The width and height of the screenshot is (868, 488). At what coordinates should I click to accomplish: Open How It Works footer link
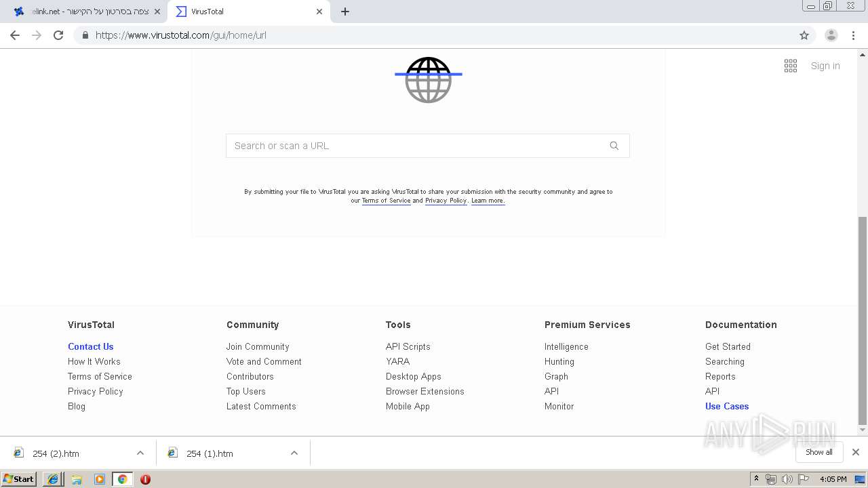click(94, 361)
